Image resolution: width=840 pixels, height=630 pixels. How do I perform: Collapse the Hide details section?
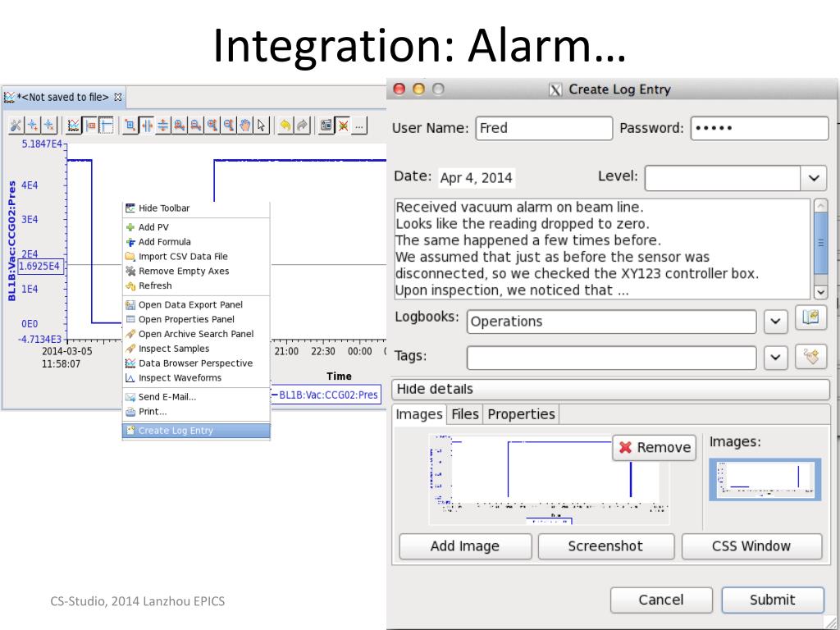[610, 389]
